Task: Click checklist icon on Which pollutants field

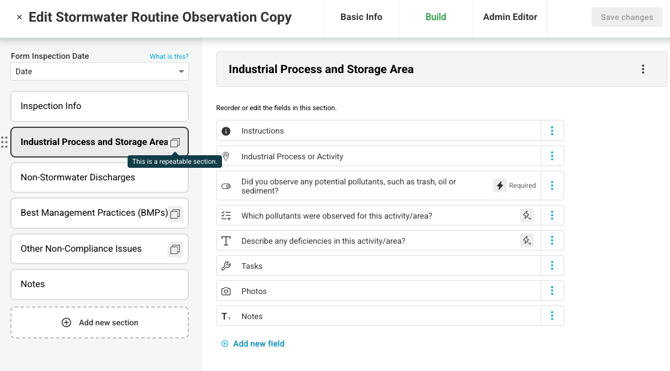Action: pyautogui.click(x=226, y=216)
